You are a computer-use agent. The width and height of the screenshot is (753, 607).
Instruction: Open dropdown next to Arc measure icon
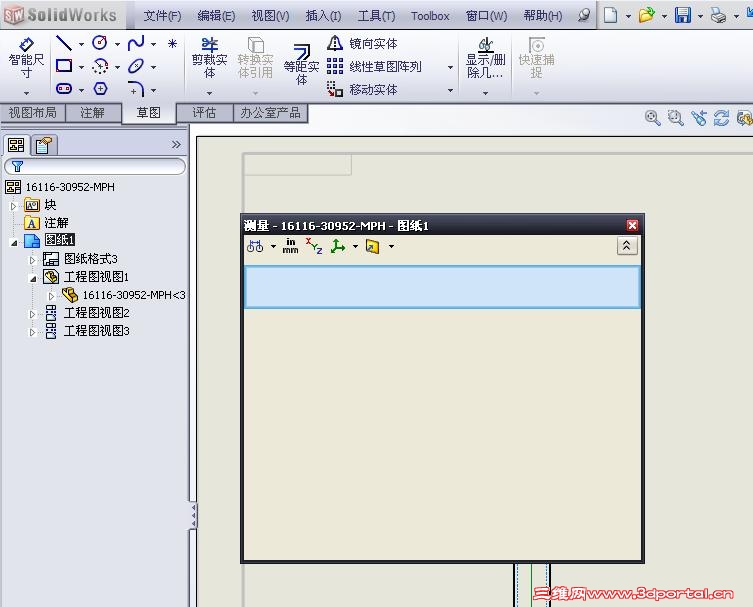pos(273,246)
